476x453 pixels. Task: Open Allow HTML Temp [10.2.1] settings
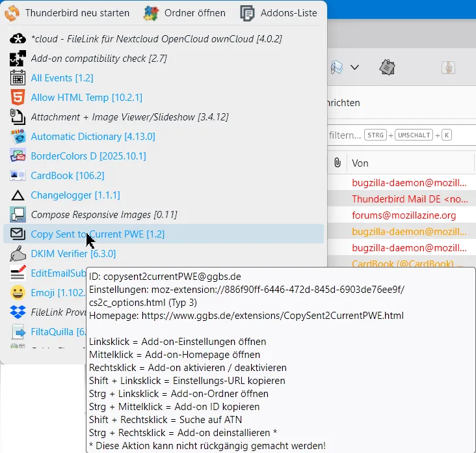pyautogui.click(x=164, y=97)
